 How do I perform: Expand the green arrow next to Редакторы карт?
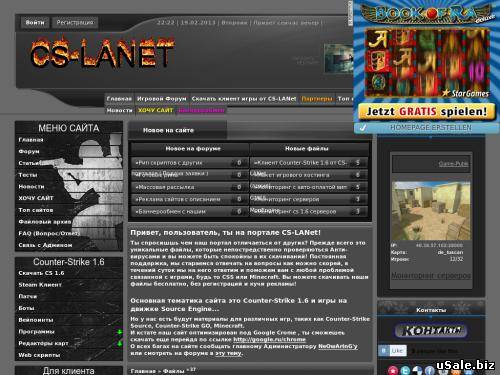pyautogui.click(x=119, y=343)
